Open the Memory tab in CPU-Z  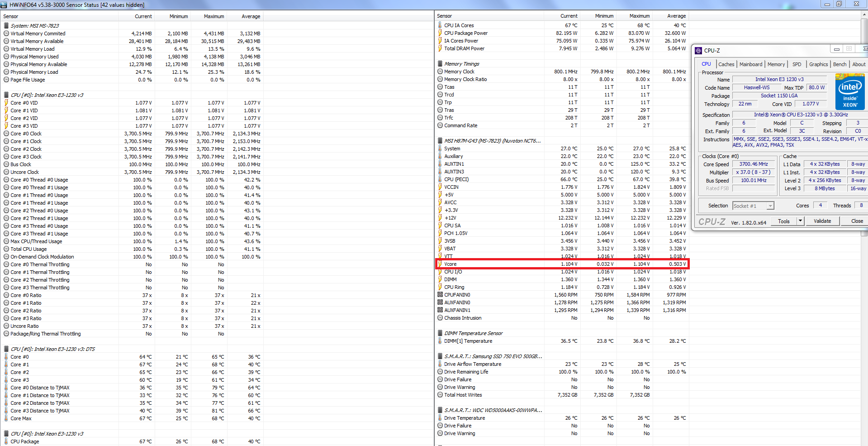[x=776, y=64]
